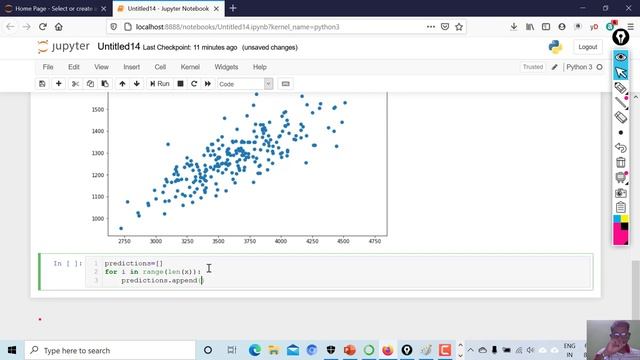Go back in the browser
Viewport: 640px width, 360px height.
pyautogui.click(x=10, y=27)
